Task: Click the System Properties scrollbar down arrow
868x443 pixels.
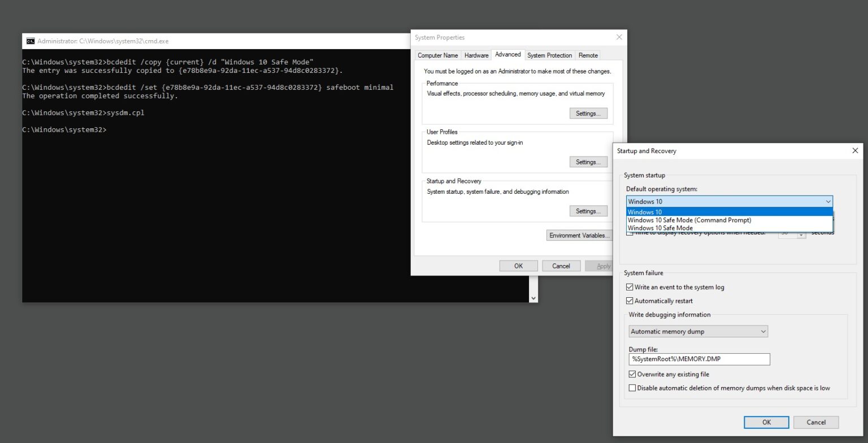Action: pos(533,297)
